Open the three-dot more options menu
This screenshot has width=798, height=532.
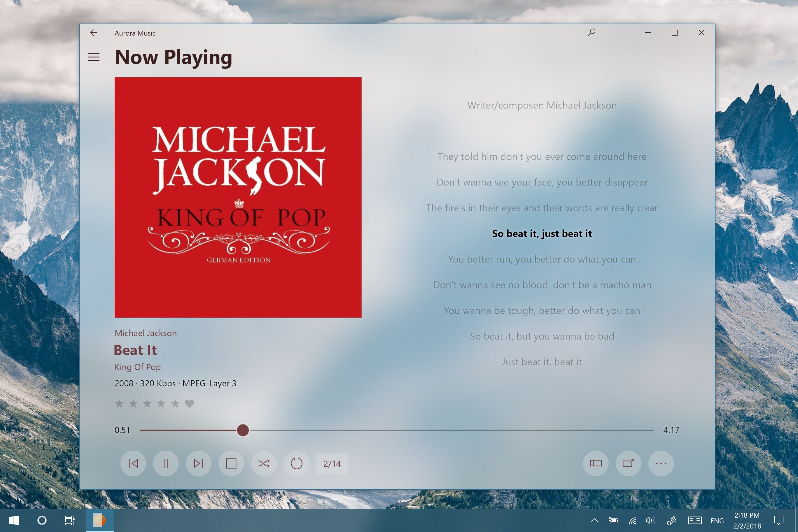coord(661,463)
